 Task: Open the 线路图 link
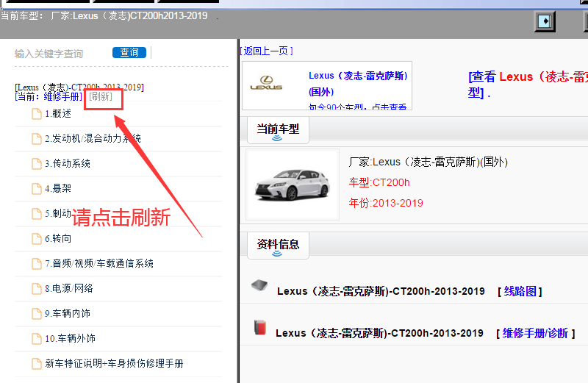[520, 291]
